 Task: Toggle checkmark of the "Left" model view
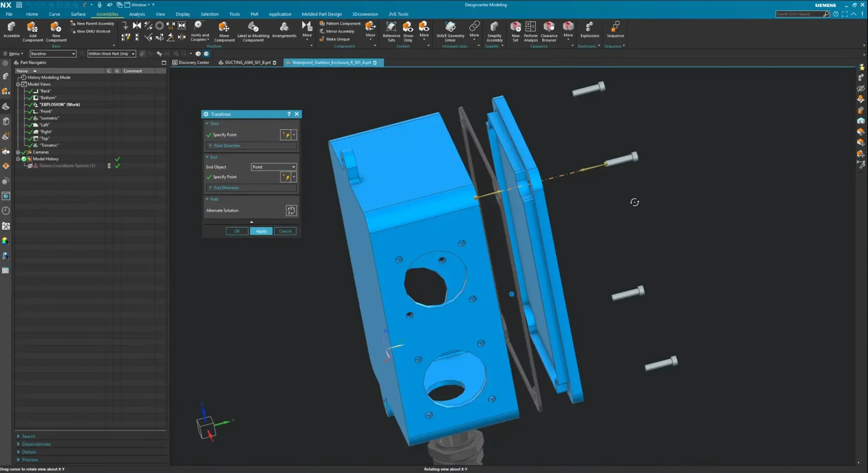[x=30, y=125]
